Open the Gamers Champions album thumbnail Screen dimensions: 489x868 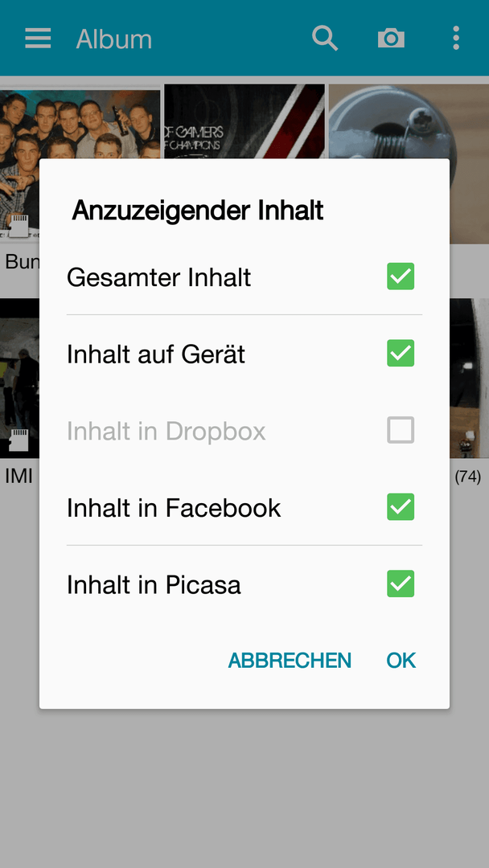point(244,122)
